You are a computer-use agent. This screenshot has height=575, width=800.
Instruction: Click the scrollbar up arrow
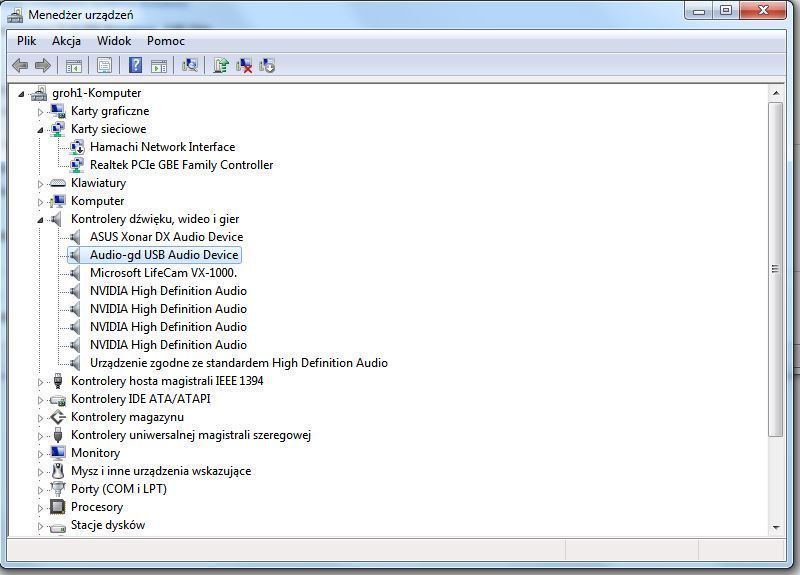776,93
